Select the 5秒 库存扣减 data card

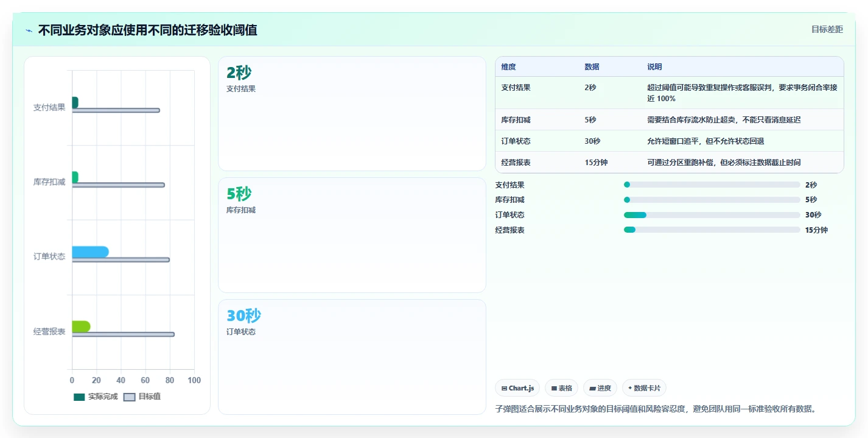[352, 235]
